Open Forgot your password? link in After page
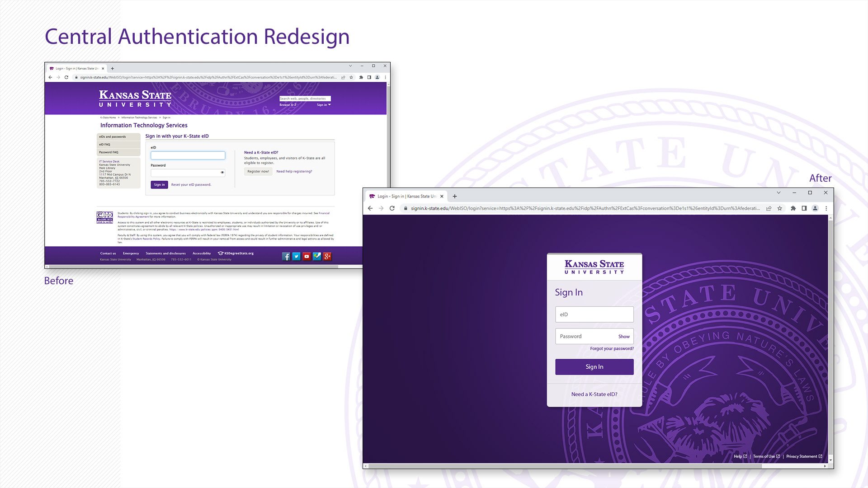 click(x=612, y=349)
